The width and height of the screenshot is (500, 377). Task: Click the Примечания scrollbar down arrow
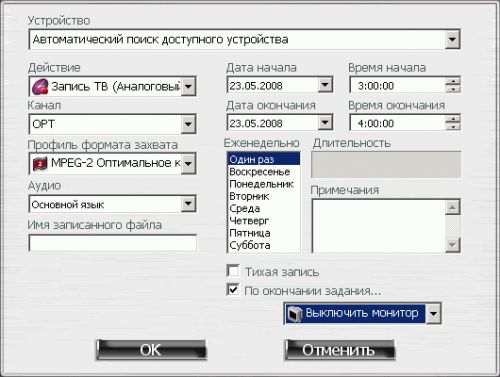453,245
